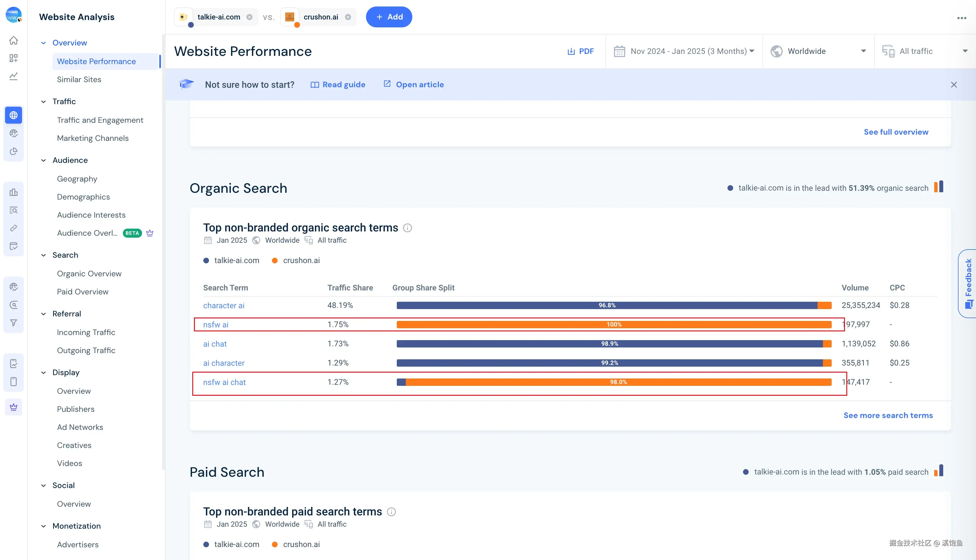Viewport: 976px width, 560px height.
Task: Select Traffic and Engagement in sidebar
Action: 100,120
